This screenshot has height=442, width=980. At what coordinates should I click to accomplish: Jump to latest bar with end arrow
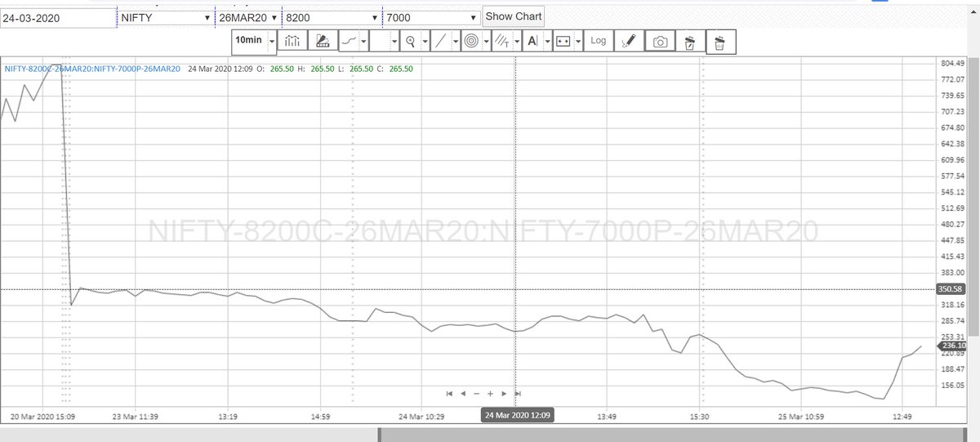tap(518, 393)
